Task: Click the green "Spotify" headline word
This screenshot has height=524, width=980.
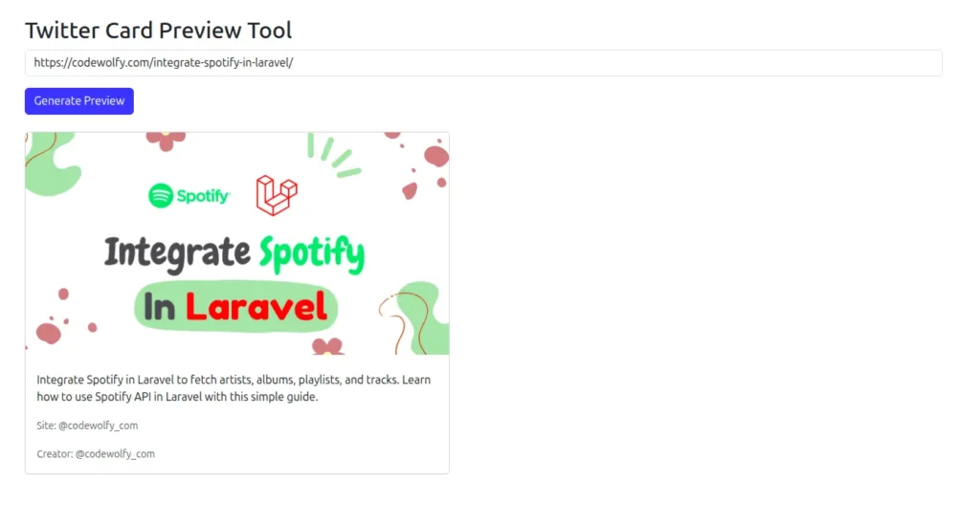Action: [x=312, y=253]
